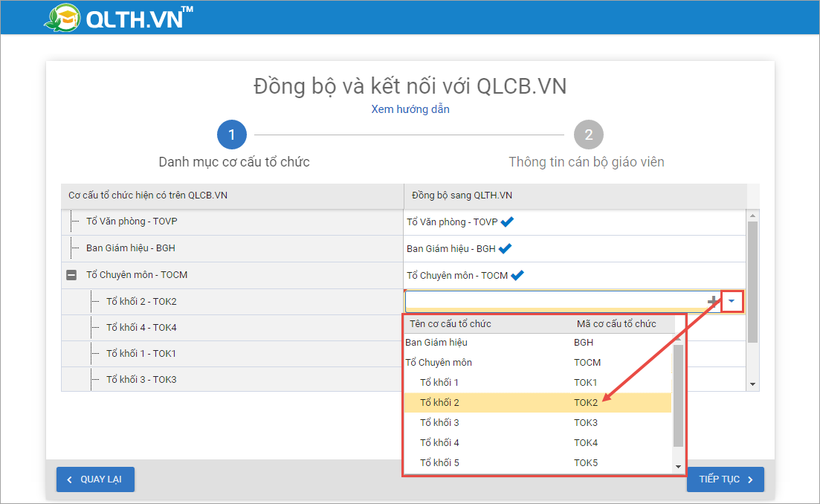Select step 2 circle Thông tin cán bộ giáo viên

(x=588, y=135)
